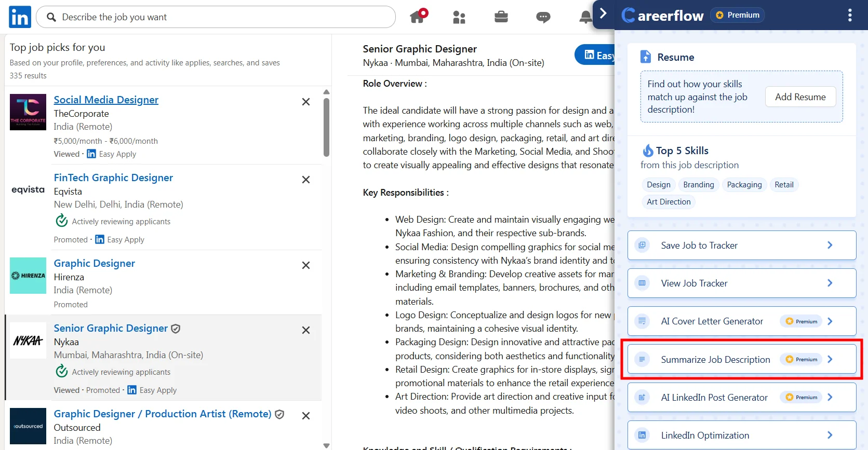Click the Summarize Job Description icon
Screen dimensions: 868x450
click(x=642, y=359)
